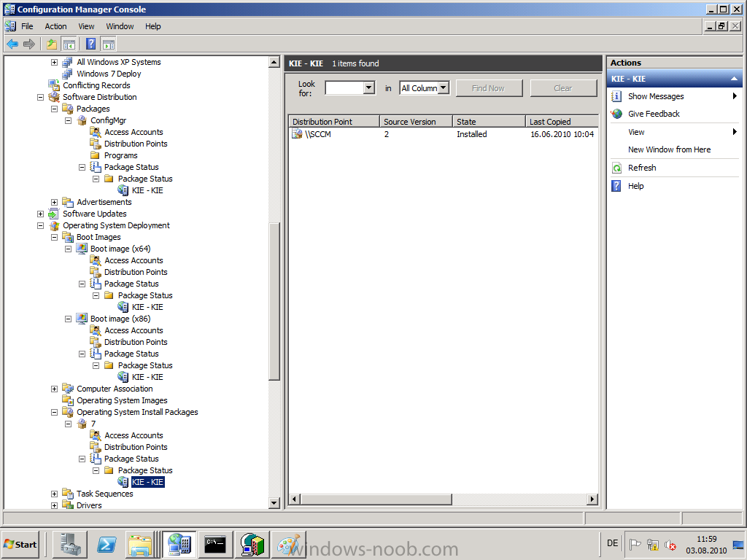This screenshot has height=560, width=747.
Task: Toggle the Show/Hide Action Pane toolbar icon
Action: pyautogui.click(x=109, y=44)
